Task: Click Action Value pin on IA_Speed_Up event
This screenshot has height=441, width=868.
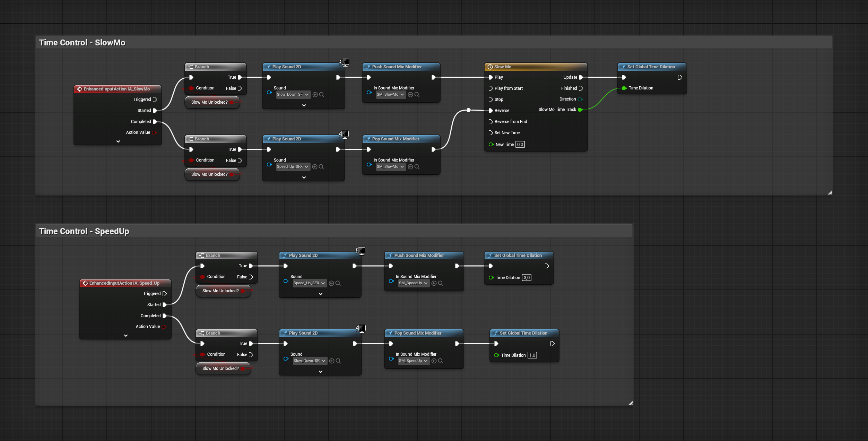Action: click(x=164, y=327)
